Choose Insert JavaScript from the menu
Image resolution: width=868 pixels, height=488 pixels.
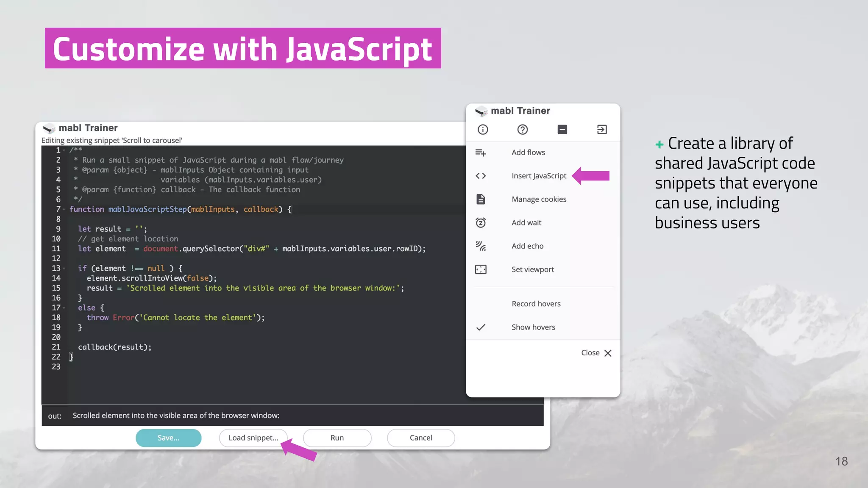pos(539,176)
